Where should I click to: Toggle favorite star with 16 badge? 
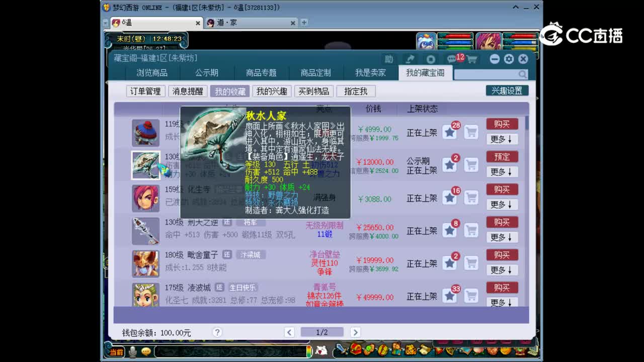tap(450, 198)
